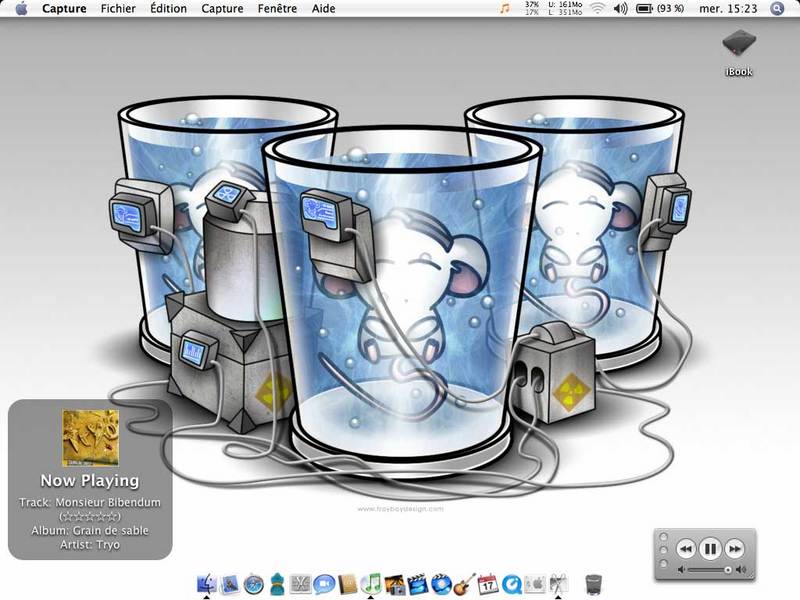The width and height of the screenshot is (800, 600).
Task: Launch iMovie clapperboard icon in dock
Action: pos(417,584)
